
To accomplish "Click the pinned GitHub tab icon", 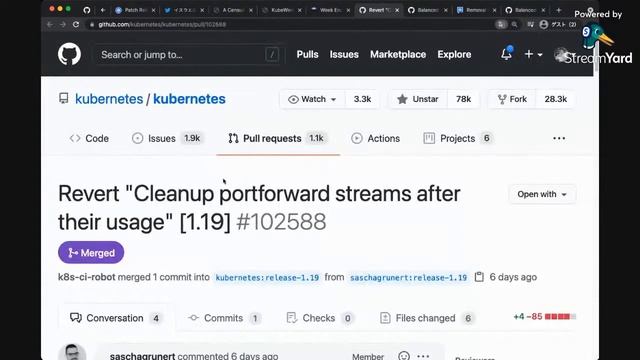I will (x=87, y=10).
